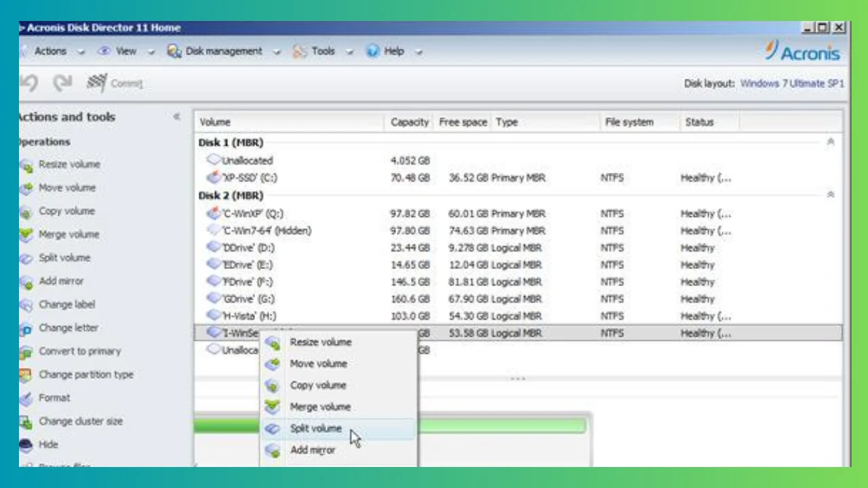This screenshot has height=488, width=868.
Task: Click Format in the sidebar
Action: 54,398
